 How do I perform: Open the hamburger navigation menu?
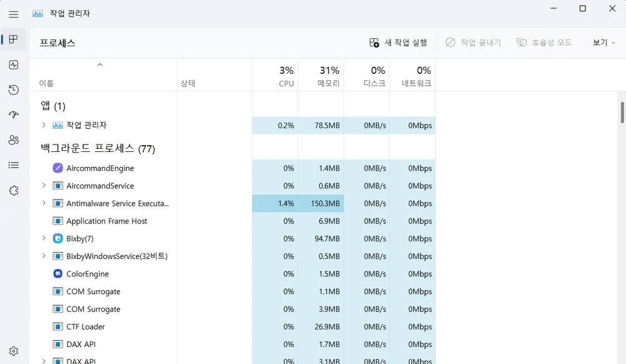point(14,14)
